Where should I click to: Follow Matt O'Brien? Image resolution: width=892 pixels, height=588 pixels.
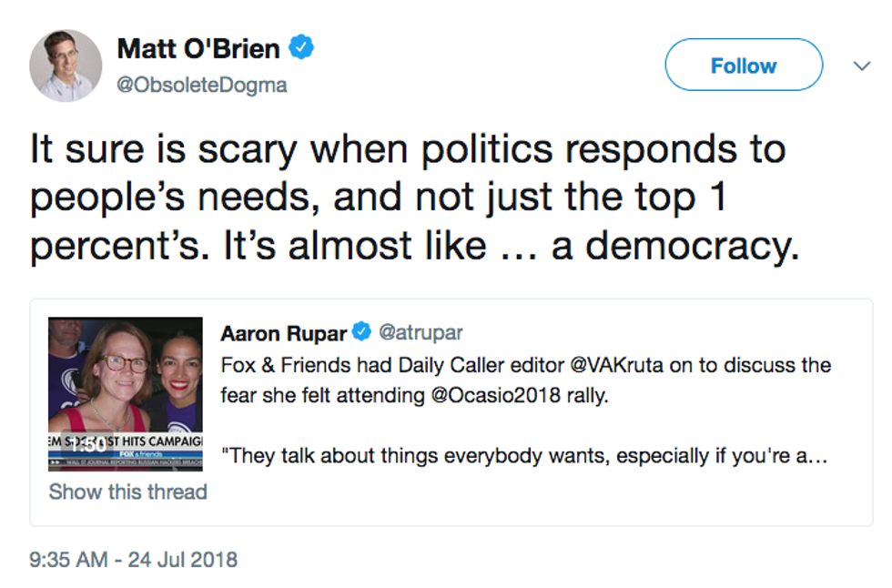click(744, 66)
